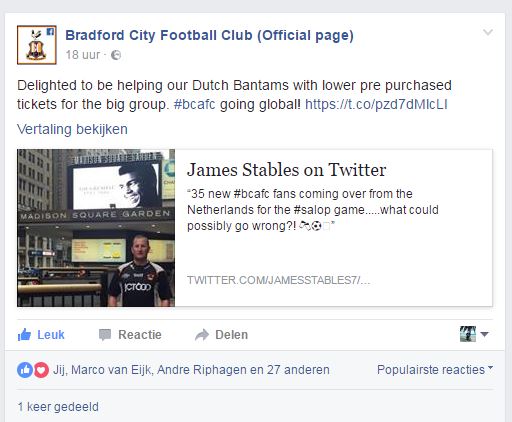Expand the Populairste reacties dropdown
The image size is (512, 422).
(435, 370)
